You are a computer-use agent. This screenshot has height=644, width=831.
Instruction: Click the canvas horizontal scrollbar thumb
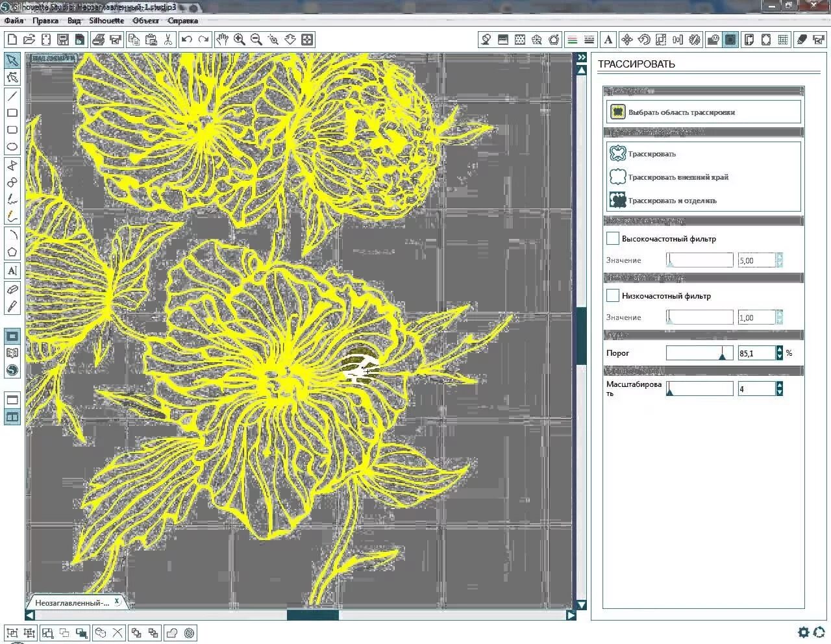[x=313, y=615]
